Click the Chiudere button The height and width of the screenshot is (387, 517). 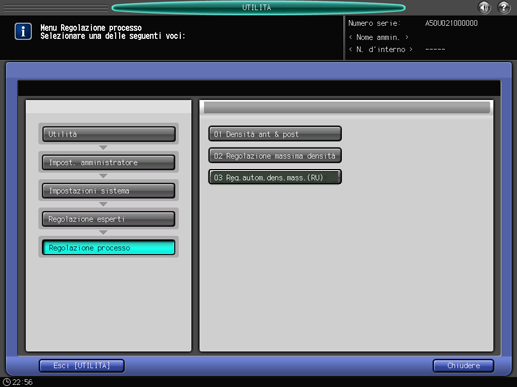(463, 366)
